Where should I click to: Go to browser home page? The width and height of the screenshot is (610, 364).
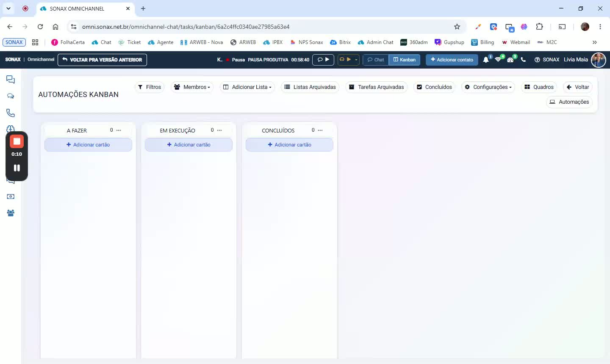coord(55,27)
